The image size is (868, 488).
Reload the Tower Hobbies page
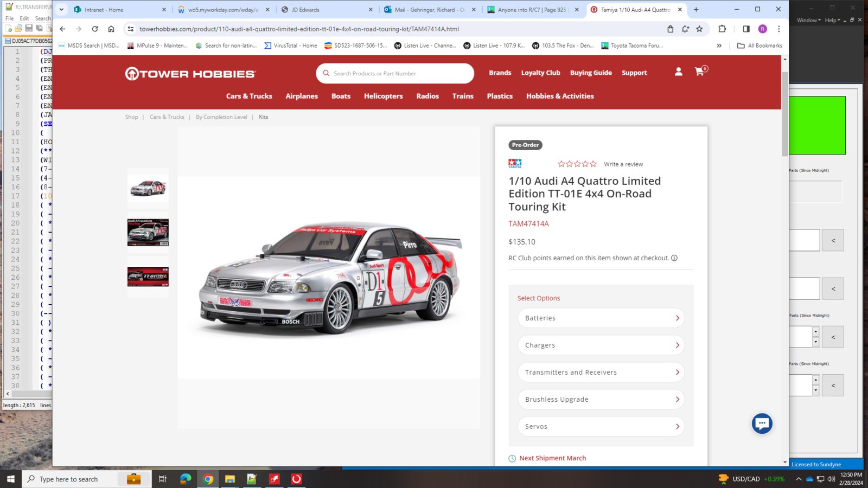click(95, 29)
